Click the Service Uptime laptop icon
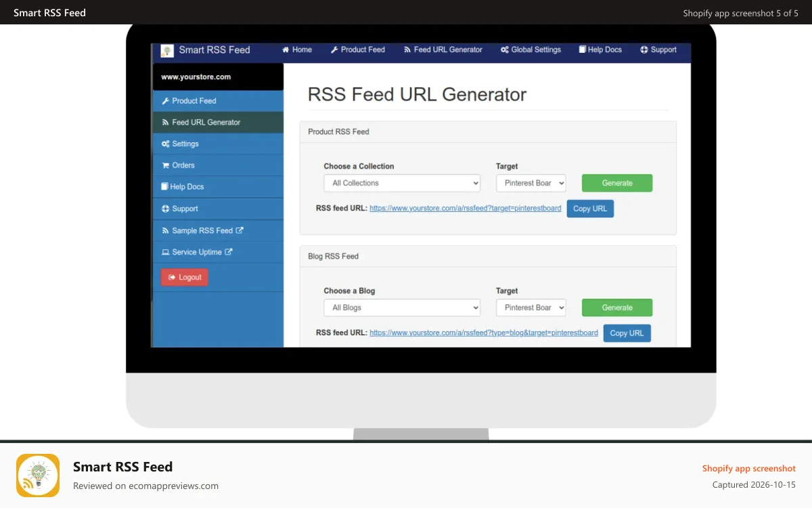 click(x=166, y=252)
